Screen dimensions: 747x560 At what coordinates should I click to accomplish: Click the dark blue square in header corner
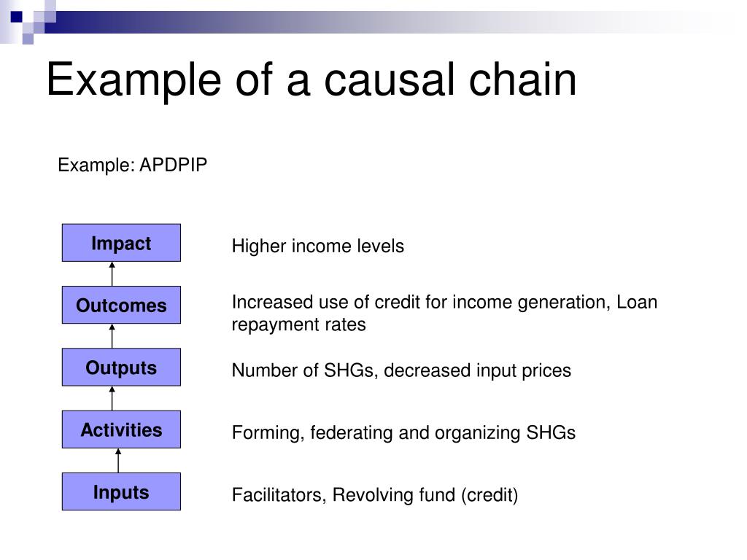click(x=16, y=17)
